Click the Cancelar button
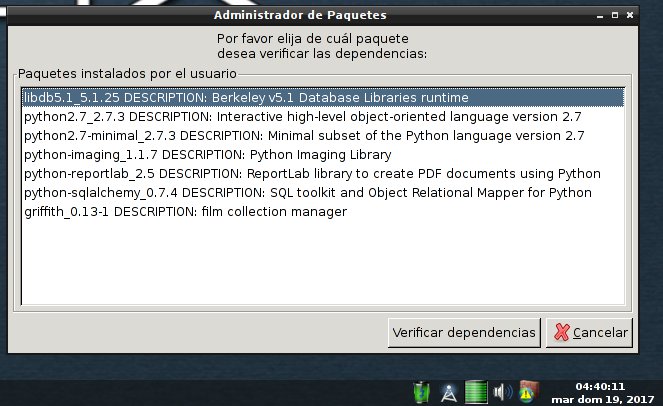The width and height of the screenshot is (663, 406). (589, 333)
